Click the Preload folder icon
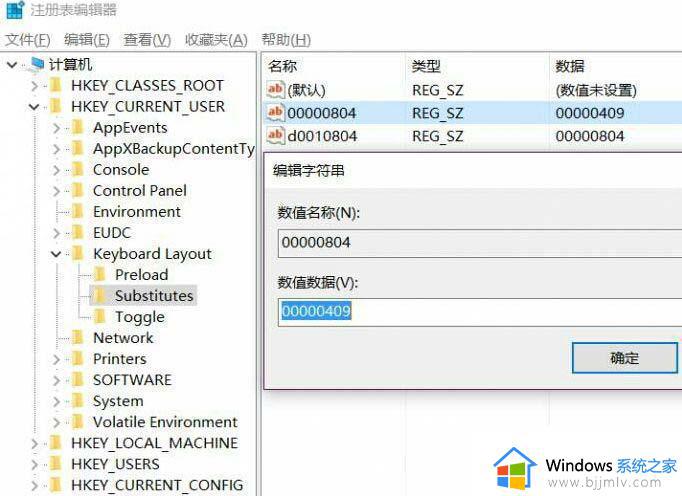 click(100, 275)
